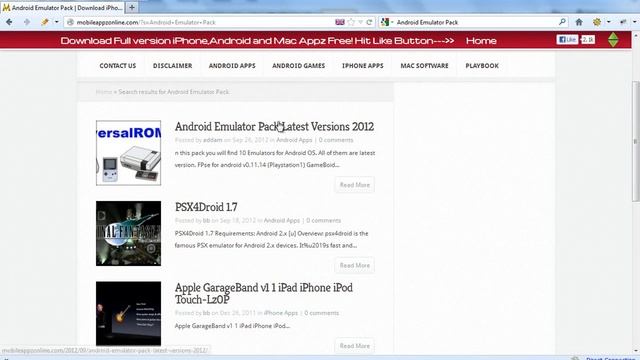Viewport: 640px width, 360px height.
Task: Click 0 comments on PSX4Droid post
Action: 324,220
